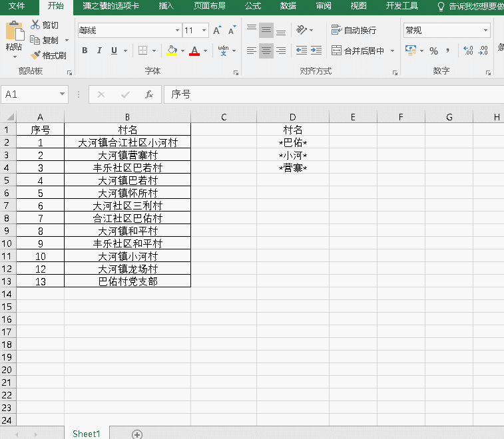The image size is (504, 439).
Task: Add a new sheet with plus
Action: [x=137, y=434]
